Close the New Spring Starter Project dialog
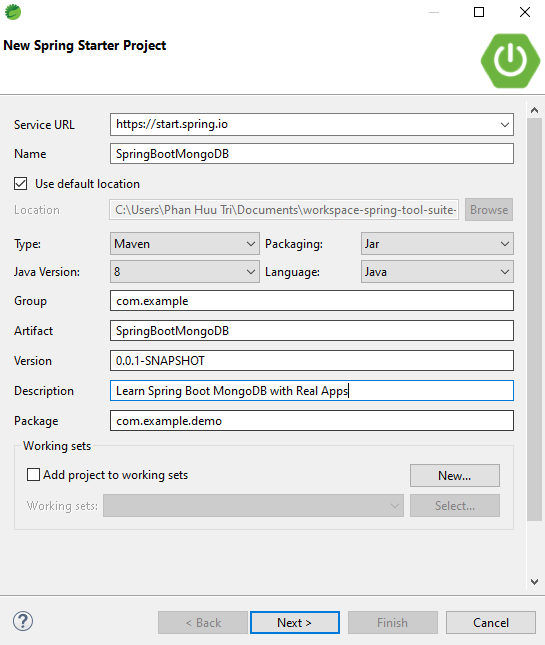The width and height of the screenshot is (545, 645). click(x=525, y=12)
